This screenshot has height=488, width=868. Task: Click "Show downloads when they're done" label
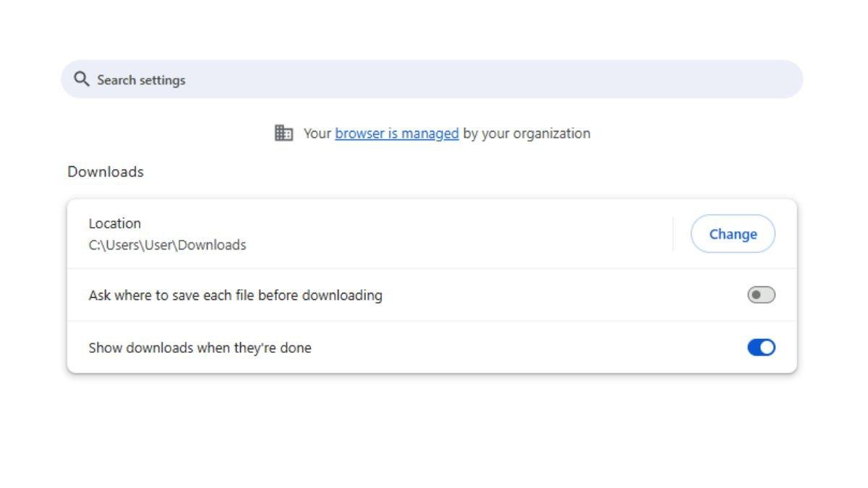[x=200, y=348]
